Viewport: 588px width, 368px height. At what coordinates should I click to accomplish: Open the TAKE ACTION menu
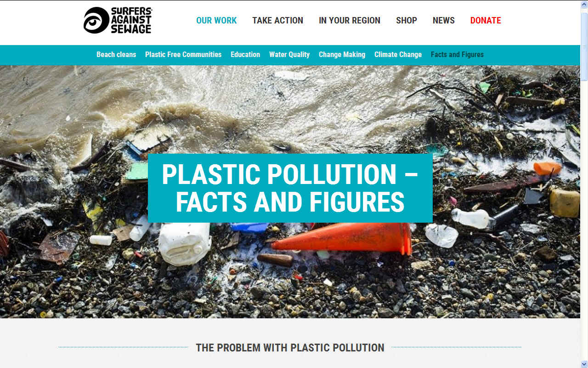point(277,20)
